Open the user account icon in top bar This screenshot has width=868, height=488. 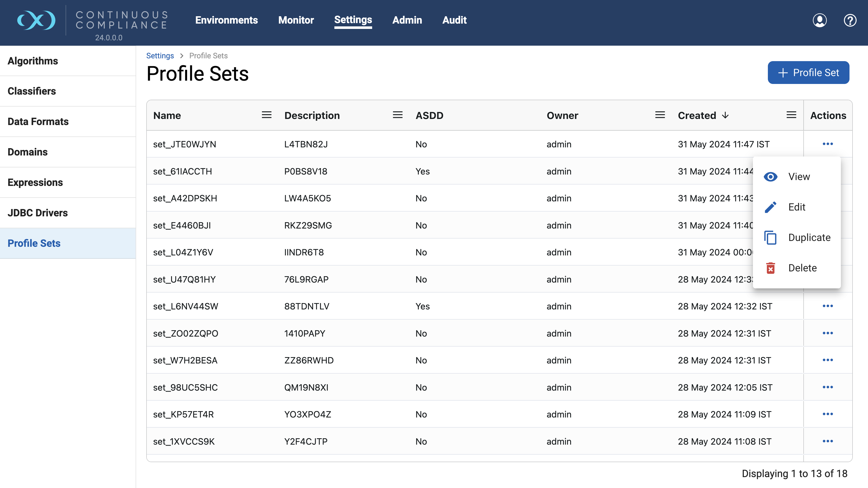820,20
